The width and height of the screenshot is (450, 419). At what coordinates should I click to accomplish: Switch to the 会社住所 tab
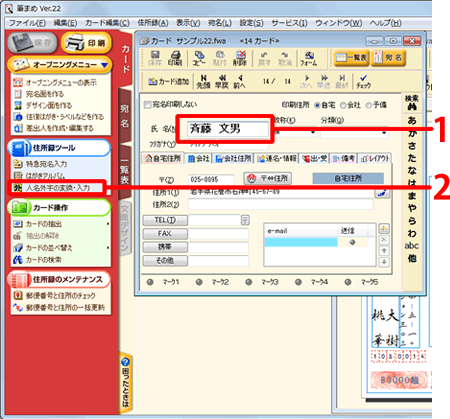point(233,158)
